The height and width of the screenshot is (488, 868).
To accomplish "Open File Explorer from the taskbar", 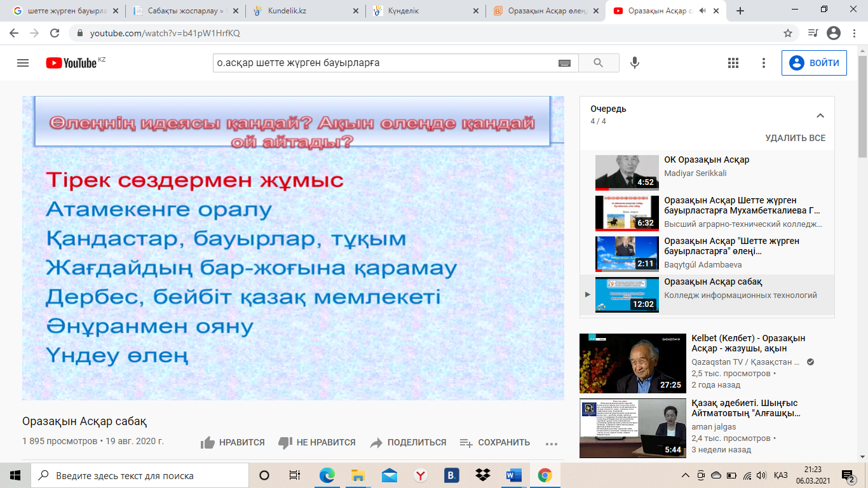I will pos(358,475).
